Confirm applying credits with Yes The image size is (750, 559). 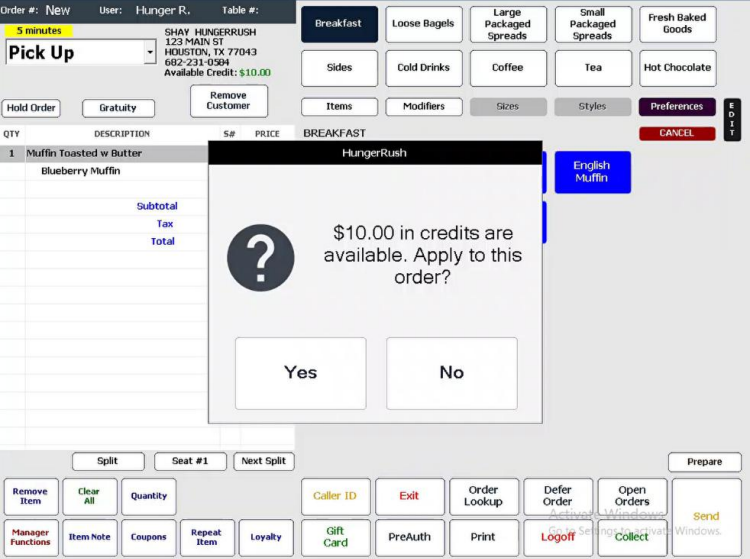300,373
